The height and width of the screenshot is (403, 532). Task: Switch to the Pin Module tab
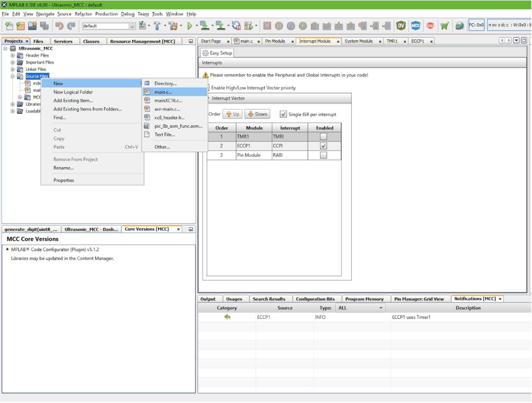coord(275,41)
